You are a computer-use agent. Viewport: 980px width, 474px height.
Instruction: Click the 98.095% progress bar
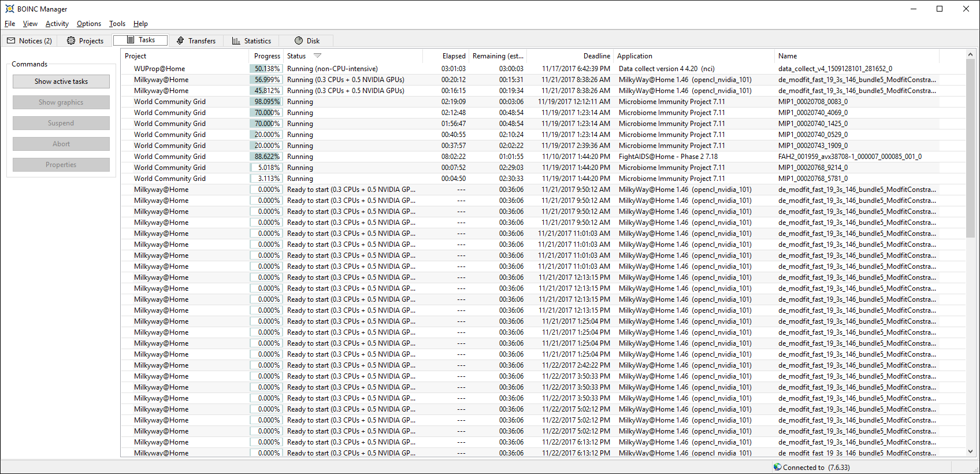click(x=266, y=102)
